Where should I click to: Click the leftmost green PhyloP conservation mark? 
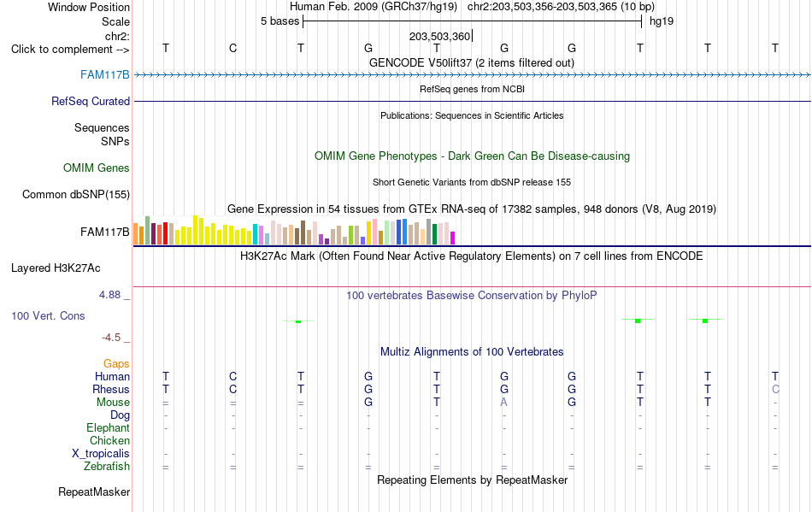pyautogui.click(x=298, y=321)
